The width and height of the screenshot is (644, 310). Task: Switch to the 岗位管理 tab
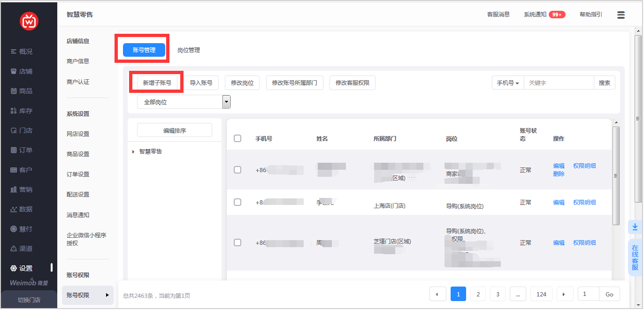pos(189,50)
